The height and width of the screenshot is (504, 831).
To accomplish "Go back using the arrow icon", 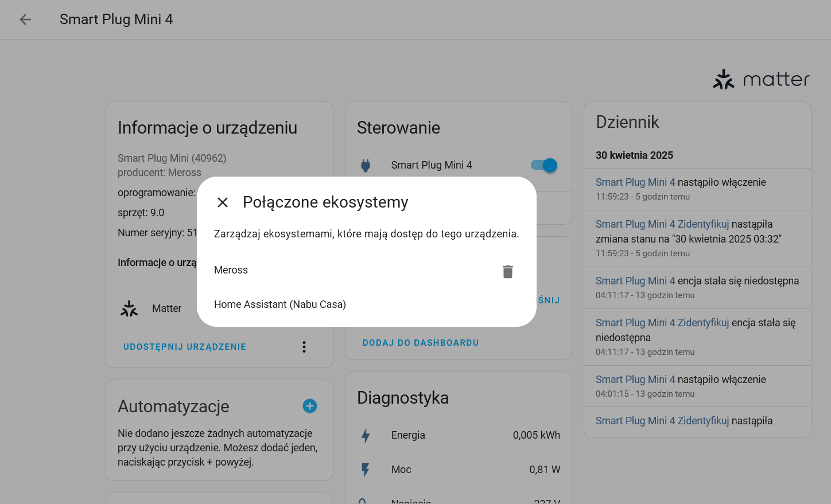I will pos(25,19).
